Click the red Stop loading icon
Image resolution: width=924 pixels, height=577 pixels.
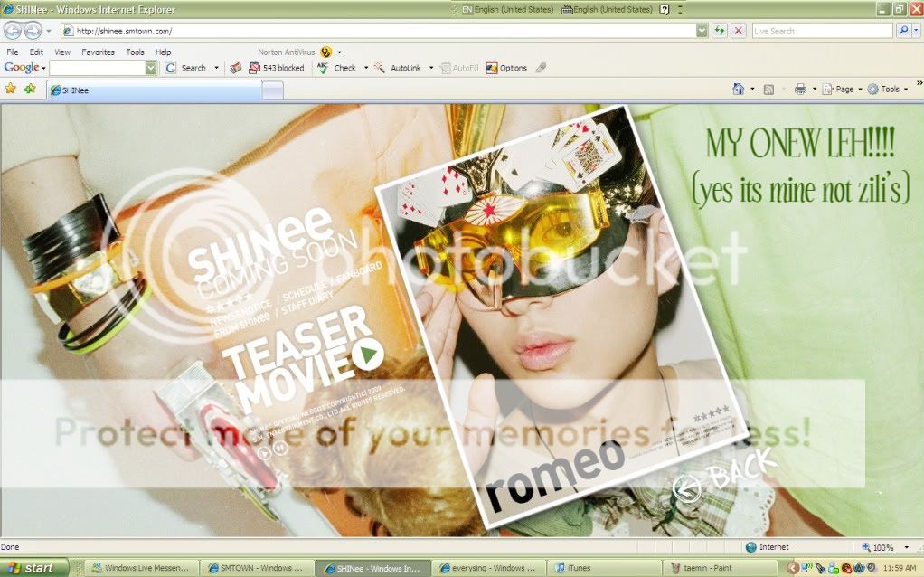[x=739, y=31]
